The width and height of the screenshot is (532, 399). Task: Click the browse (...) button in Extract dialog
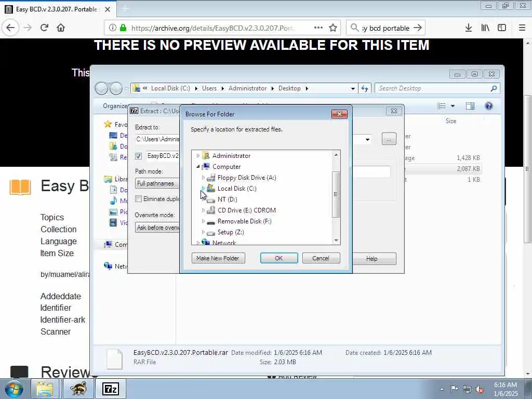click(389, 139)
